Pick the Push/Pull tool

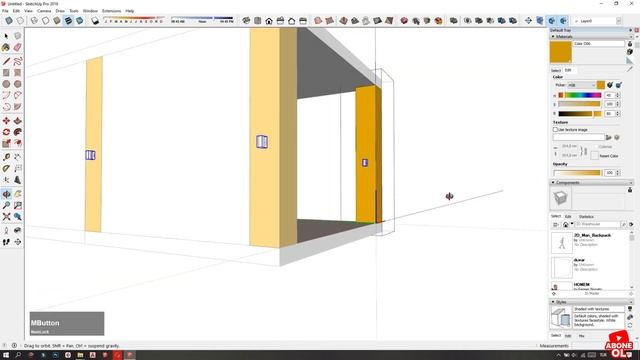pos(18,121)
